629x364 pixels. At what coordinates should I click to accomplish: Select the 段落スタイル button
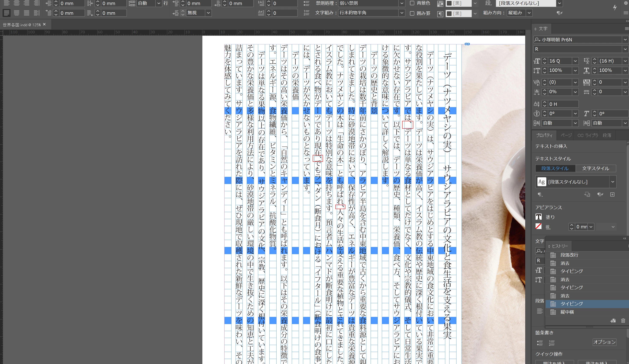[x=555, y=168]
